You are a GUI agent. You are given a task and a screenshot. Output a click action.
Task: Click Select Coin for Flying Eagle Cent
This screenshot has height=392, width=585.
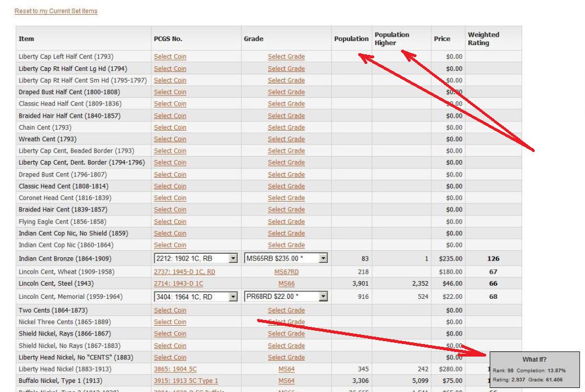170,222
